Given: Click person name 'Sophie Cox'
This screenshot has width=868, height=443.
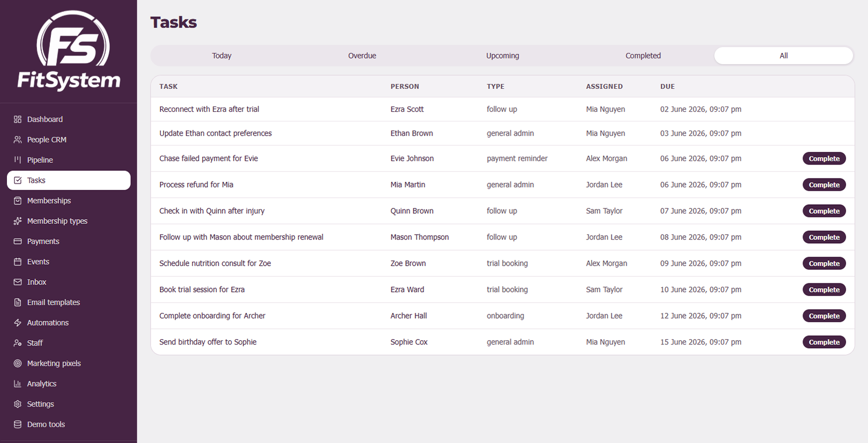Looking at the screenshot, I should 409,342.
